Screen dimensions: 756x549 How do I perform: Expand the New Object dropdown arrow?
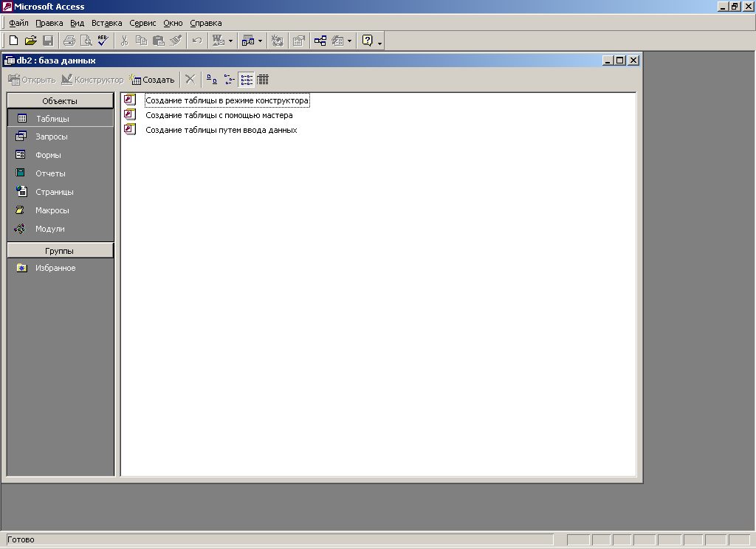pos(349,41)
